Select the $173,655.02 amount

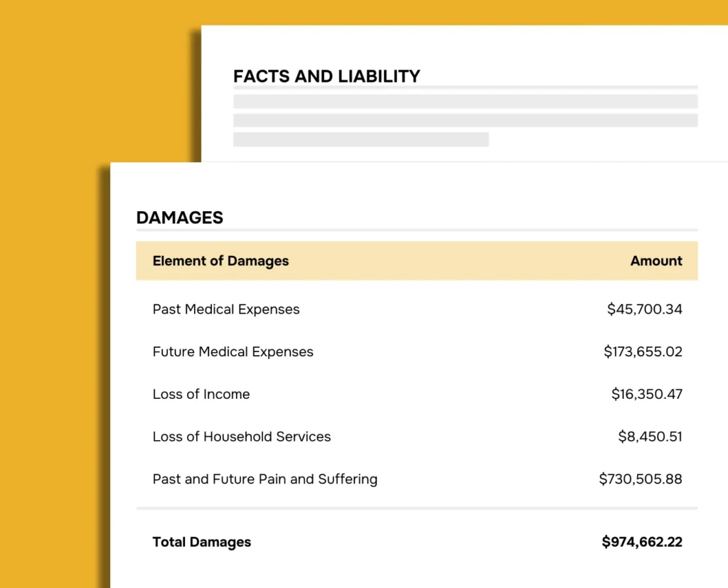pos(643,352)
